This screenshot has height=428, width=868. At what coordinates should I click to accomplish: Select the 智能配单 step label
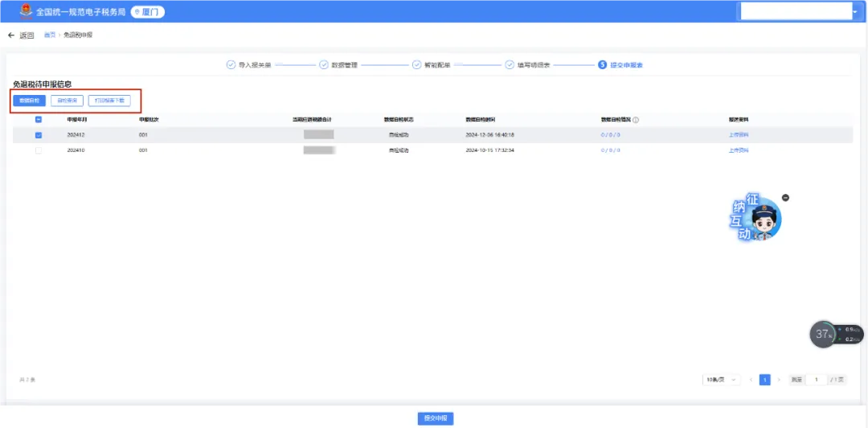click(437, 65)
